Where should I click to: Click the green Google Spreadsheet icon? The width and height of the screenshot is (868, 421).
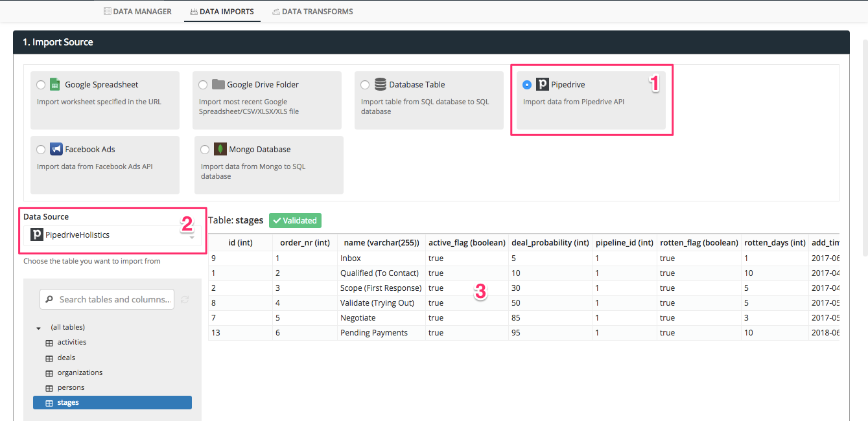coord(56,84)
